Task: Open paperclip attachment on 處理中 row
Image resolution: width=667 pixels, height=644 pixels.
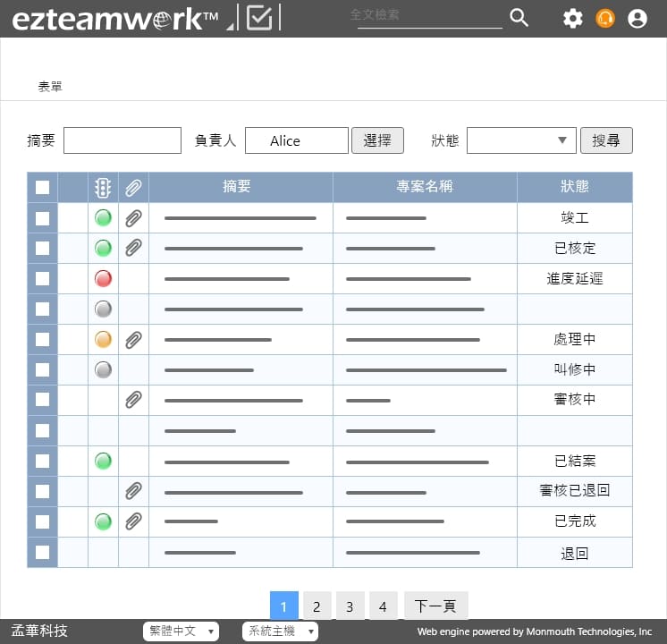Action: tap(133, 339)
